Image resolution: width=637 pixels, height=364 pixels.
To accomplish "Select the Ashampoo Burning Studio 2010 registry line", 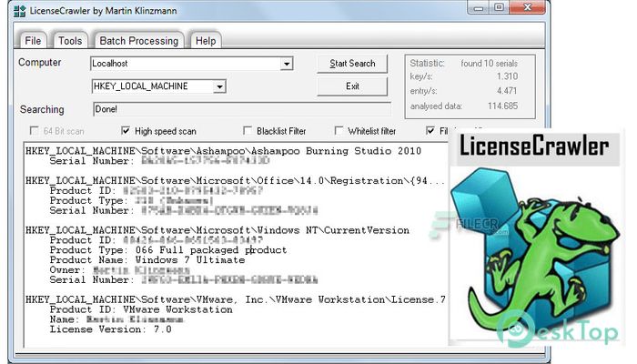I will coord(224,151).
